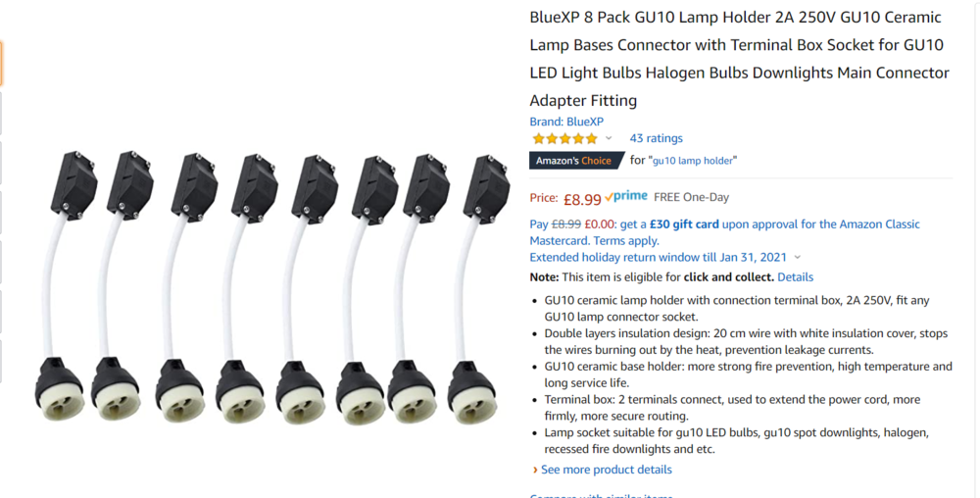
Task: Open the click and collect Details link
Action: point(795,277)
